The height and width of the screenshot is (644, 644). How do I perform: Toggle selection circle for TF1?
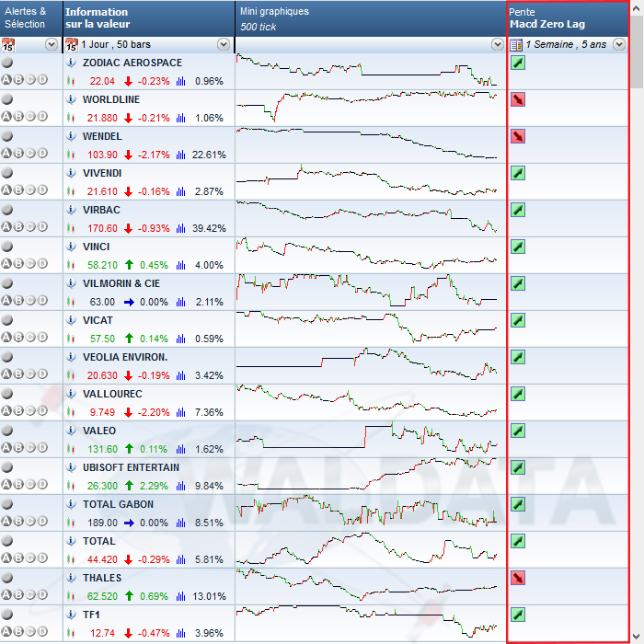[x=7, y=615]
